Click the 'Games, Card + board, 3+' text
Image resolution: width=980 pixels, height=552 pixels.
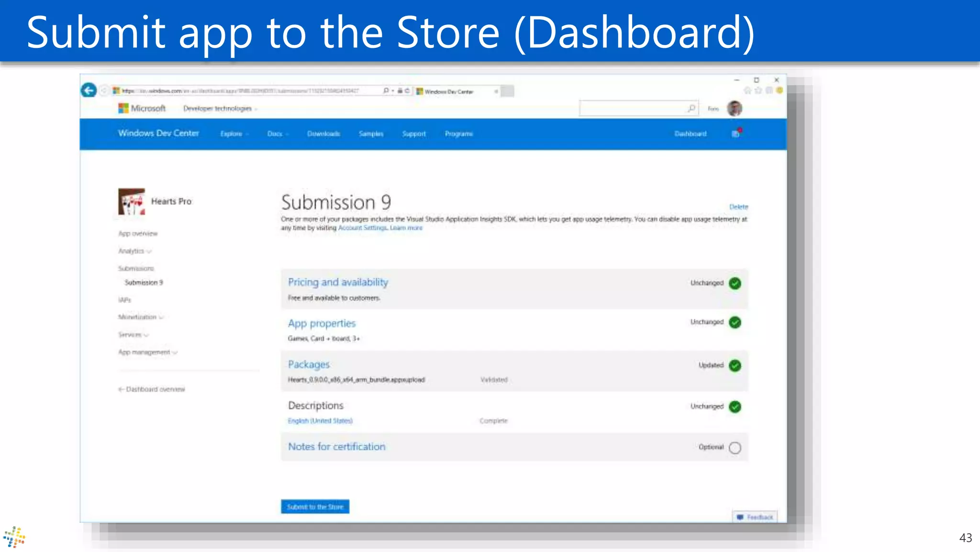(323, 338)
